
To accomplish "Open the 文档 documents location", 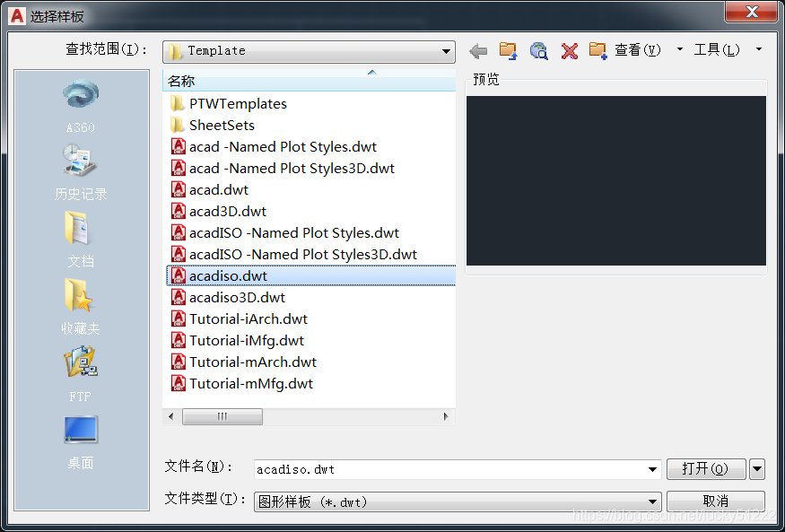I will tap(81, 240).
